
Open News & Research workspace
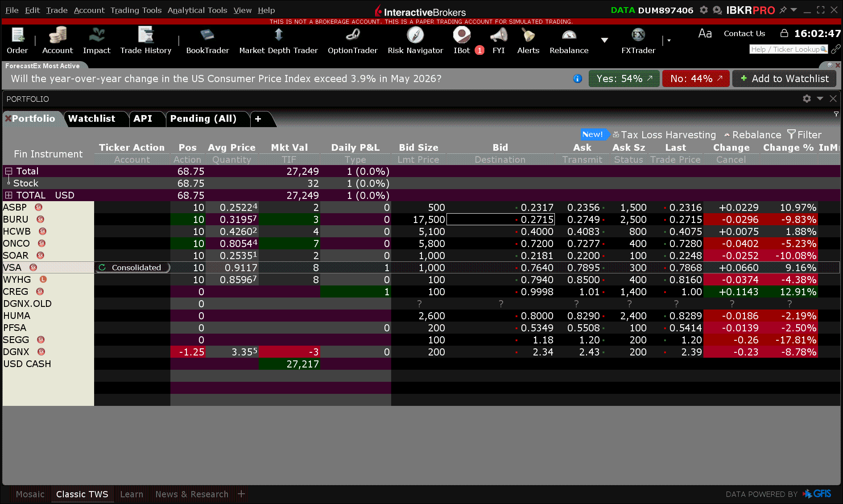click(192, 494)
